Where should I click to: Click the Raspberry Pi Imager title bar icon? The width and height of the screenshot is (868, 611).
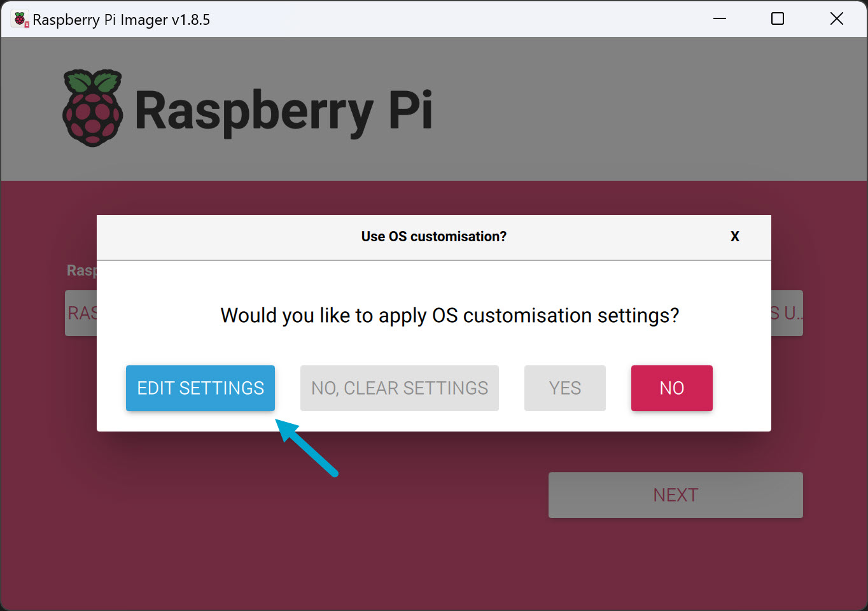tap(20, 19)
